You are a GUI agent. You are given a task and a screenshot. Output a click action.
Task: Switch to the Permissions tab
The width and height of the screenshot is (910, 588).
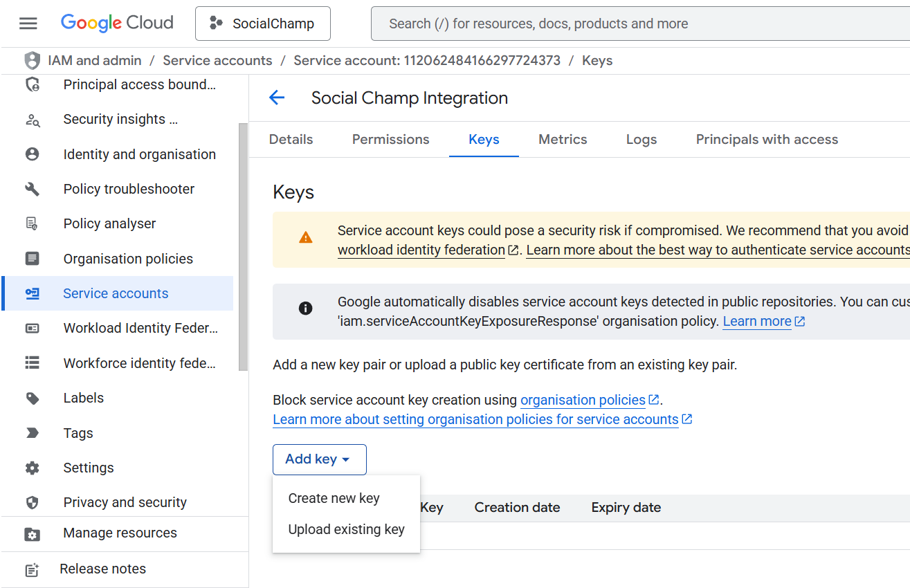point(390,139)
